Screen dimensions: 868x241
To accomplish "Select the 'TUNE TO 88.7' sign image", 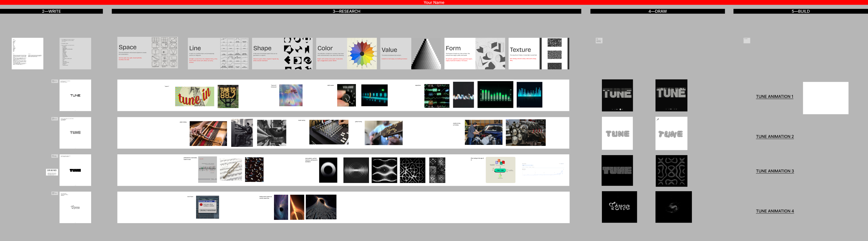I will (228, 97).
